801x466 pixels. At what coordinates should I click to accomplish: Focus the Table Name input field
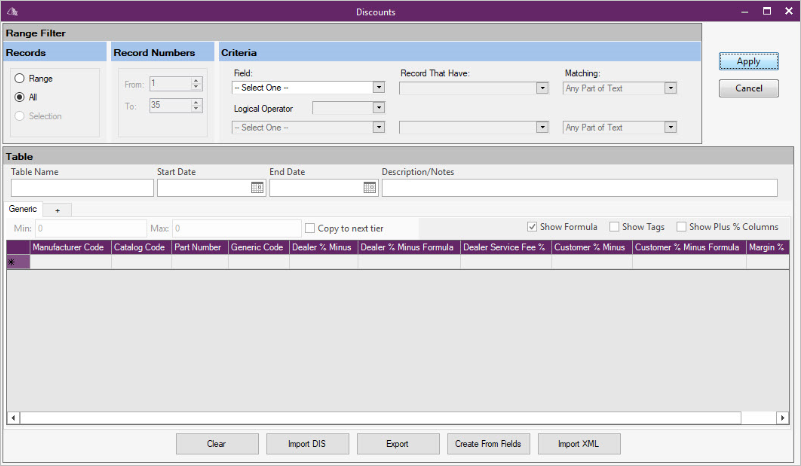click(x=82, y=188)
